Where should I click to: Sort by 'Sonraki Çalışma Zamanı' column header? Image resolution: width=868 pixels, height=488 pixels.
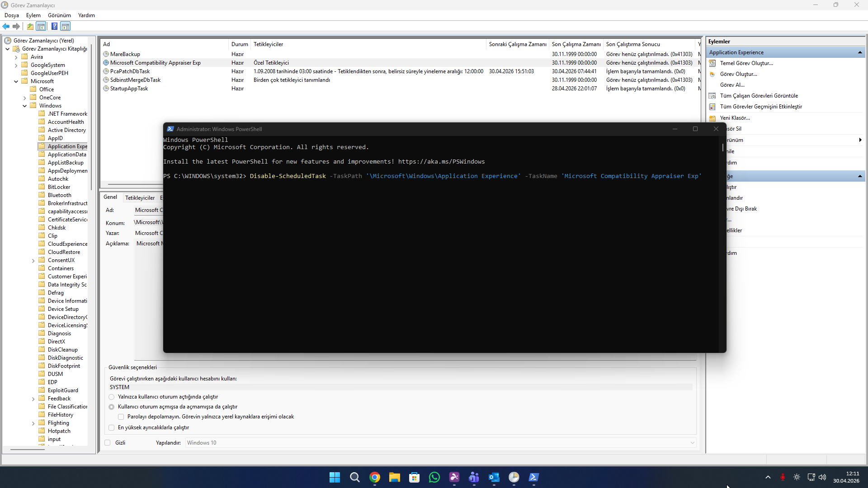517,44
